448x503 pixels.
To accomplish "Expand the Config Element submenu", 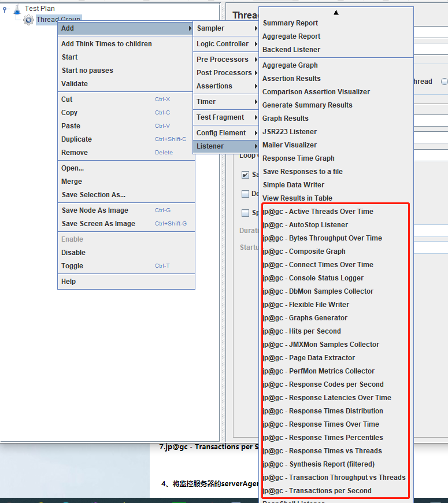I will [226, 133].
